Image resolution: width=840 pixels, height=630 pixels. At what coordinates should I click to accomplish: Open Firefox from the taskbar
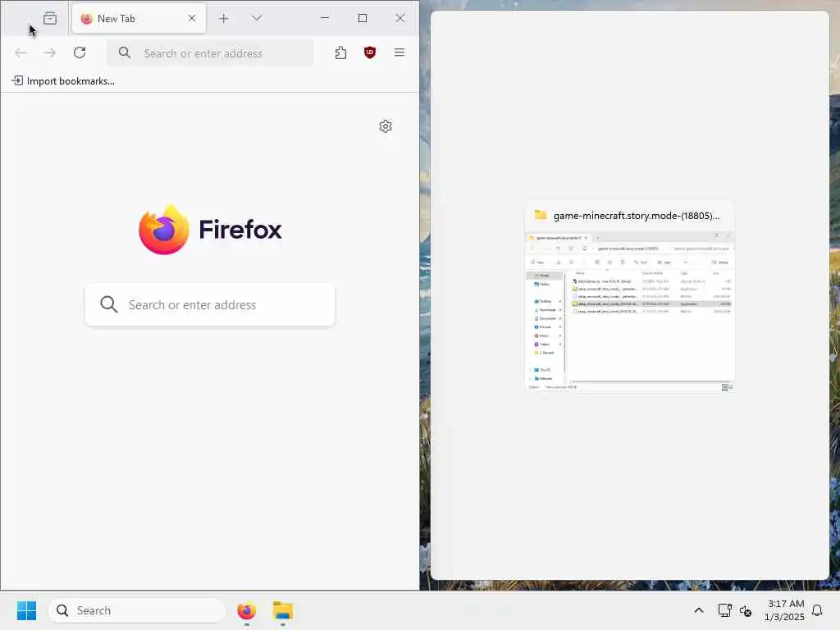(x=246, y=610)
